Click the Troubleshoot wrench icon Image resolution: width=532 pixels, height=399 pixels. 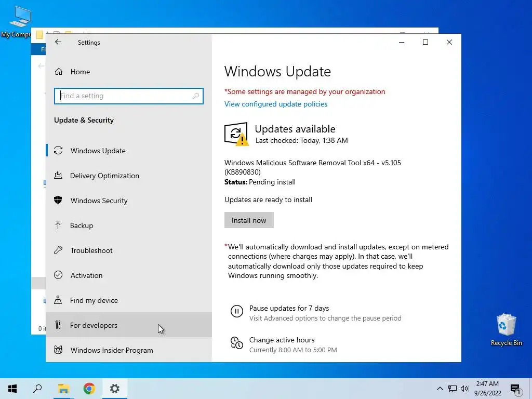coord(58,250)
